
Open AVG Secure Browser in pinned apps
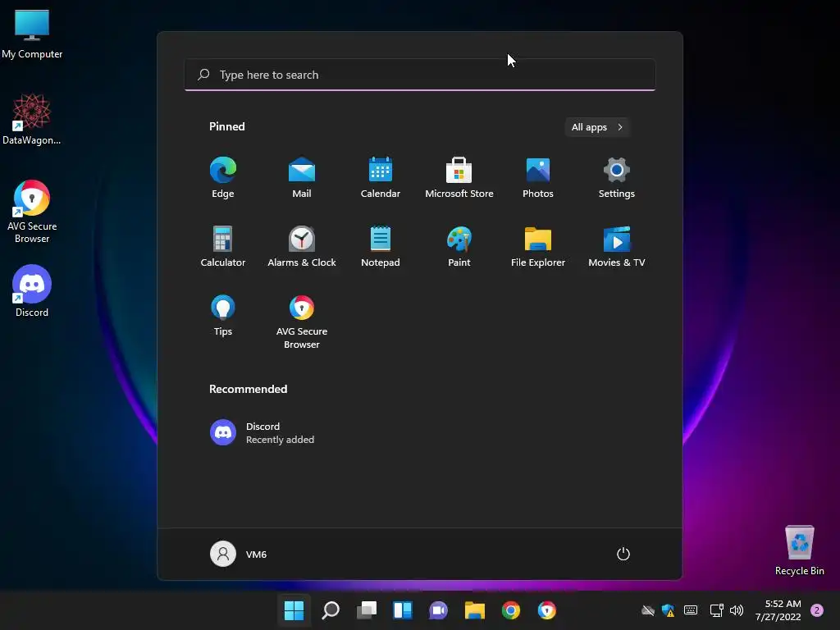click(302, 322)
